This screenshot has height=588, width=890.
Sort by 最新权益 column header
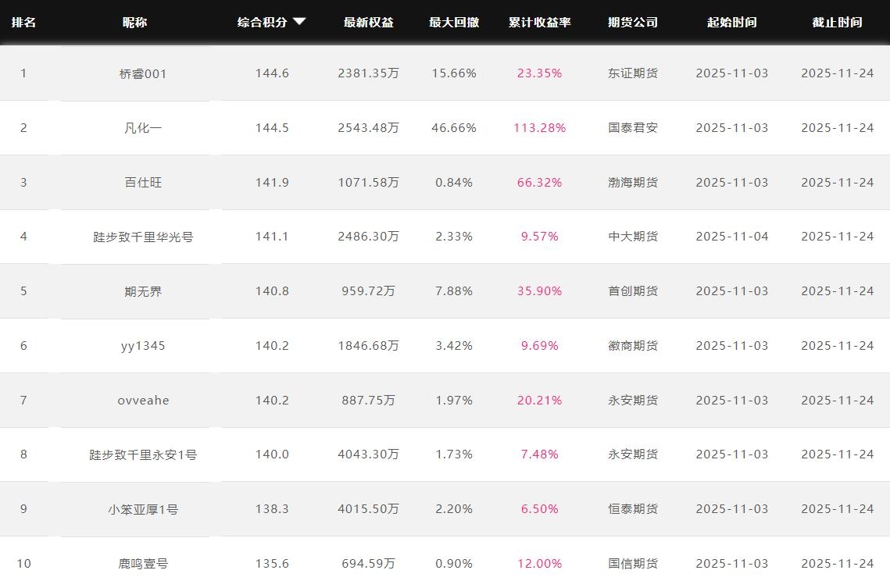(x=368, y=22)
